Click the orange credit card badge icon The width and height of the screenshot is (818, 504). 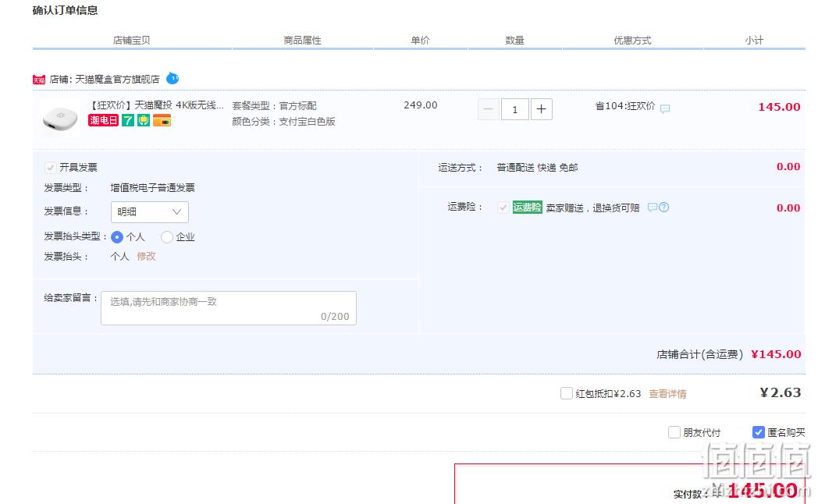pos(162,120)
